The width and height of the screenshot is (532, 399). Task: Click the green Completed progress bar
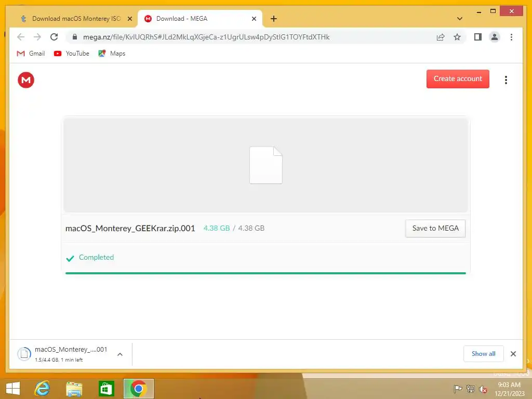coord(265,273)
